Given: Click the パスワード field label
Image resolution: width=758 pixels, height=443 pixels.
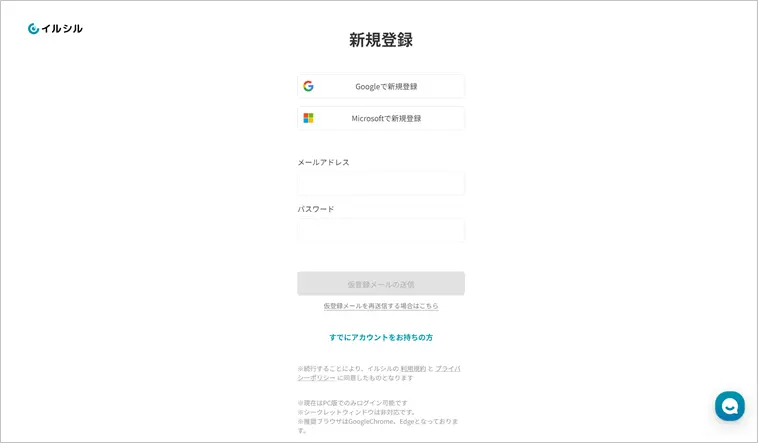Looking at the screenshot, I should pos(316,209).
